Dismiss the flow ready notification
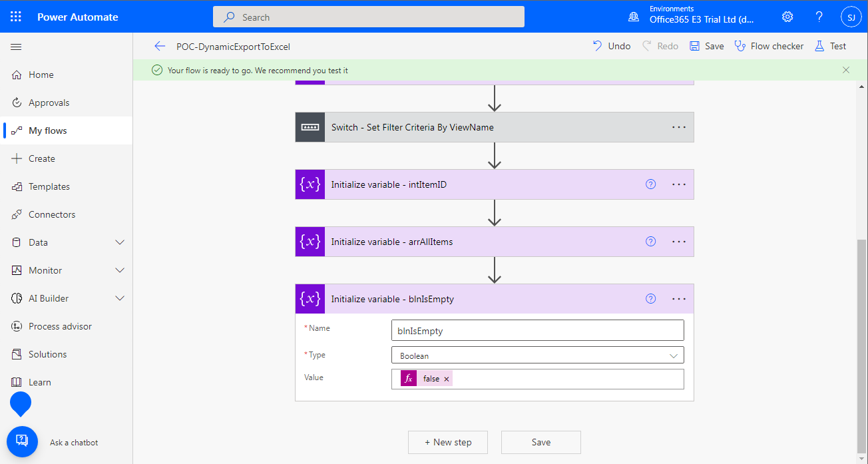The image size is (868, 464). point(846,70)
